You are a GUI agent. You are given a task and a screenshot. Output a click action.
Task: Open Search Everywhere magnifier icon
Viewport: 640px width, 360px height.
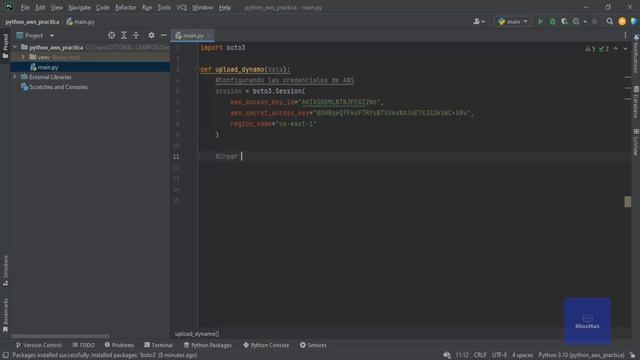(609, 21)
